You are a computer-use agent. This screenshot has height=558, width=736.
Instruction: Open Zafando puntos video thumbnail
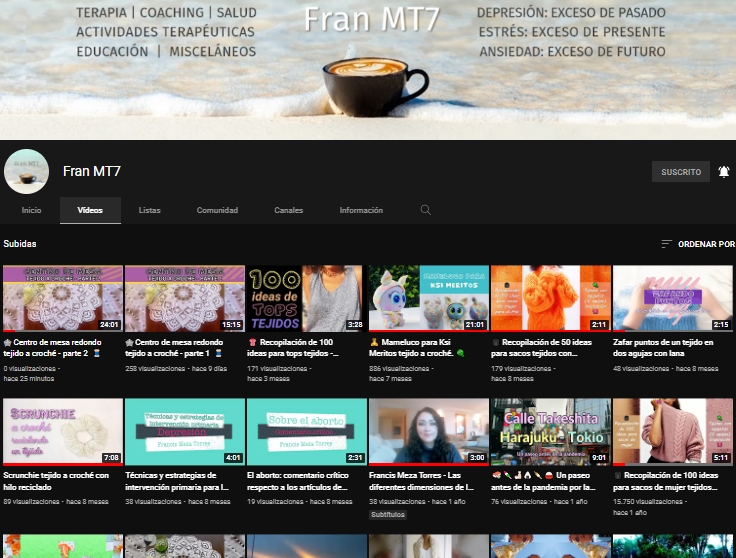tap(673, 298)
